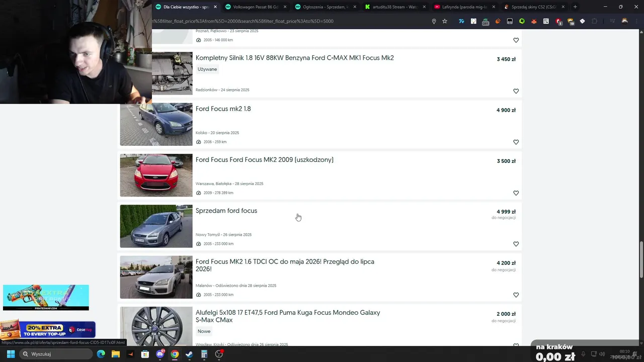Click the red extension icon with badge 1
644x362 pixels.
coord(558,22)
